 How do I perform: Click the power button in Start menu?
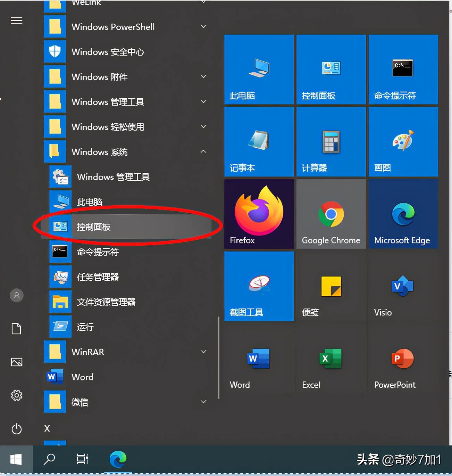coord(16,429)
